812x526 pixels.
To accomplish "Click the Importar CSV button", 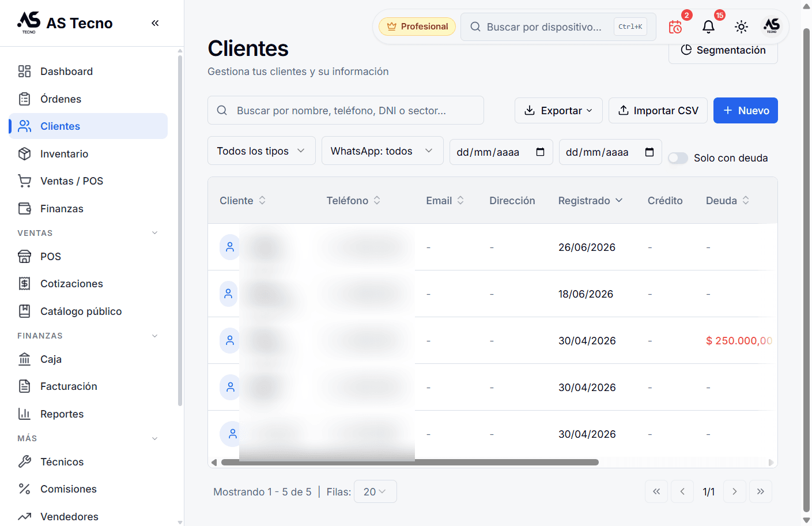I will (658, 110).
